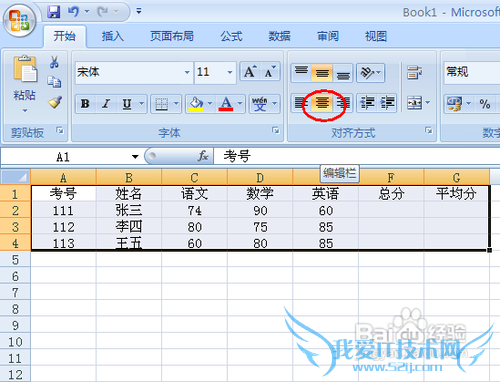Toggle bold formatting
Viewport: 500px width, 382px height.
(x=85, y=104)
